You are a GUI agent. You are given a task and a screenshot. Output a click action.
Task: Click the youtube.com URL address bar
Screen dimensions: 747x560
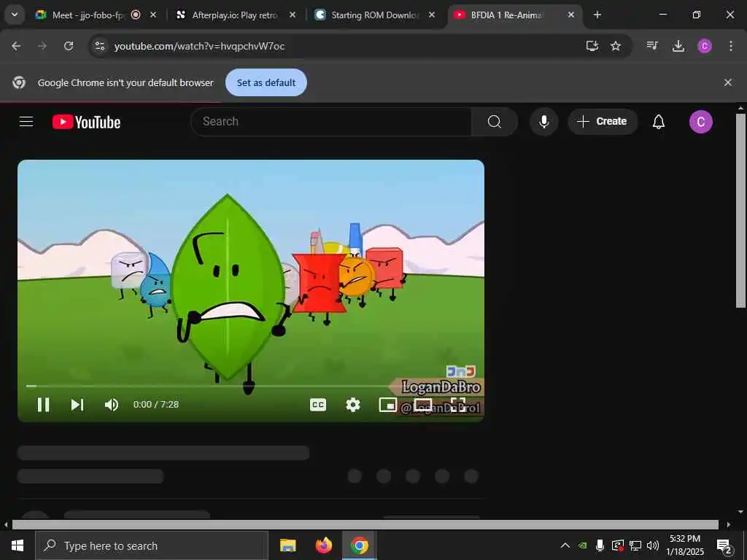click(x=199, y=46)
